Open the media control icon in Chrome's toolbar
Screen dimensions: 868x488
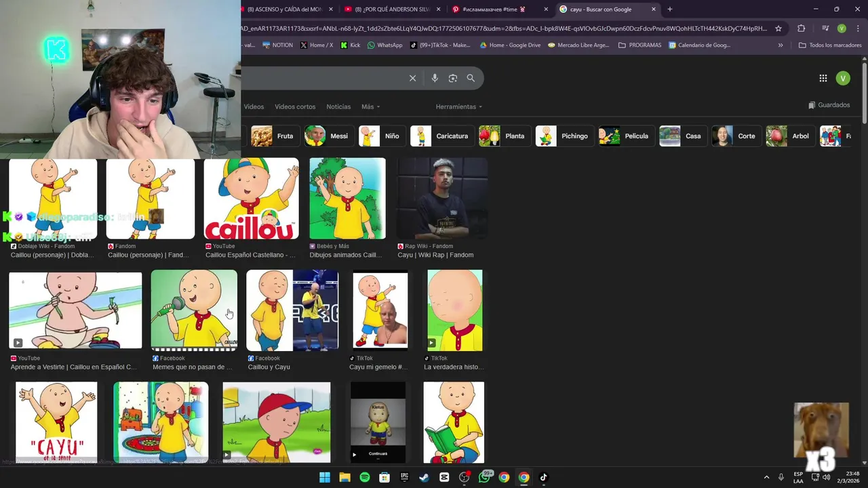pyautogui.click(x=825, y=28)
